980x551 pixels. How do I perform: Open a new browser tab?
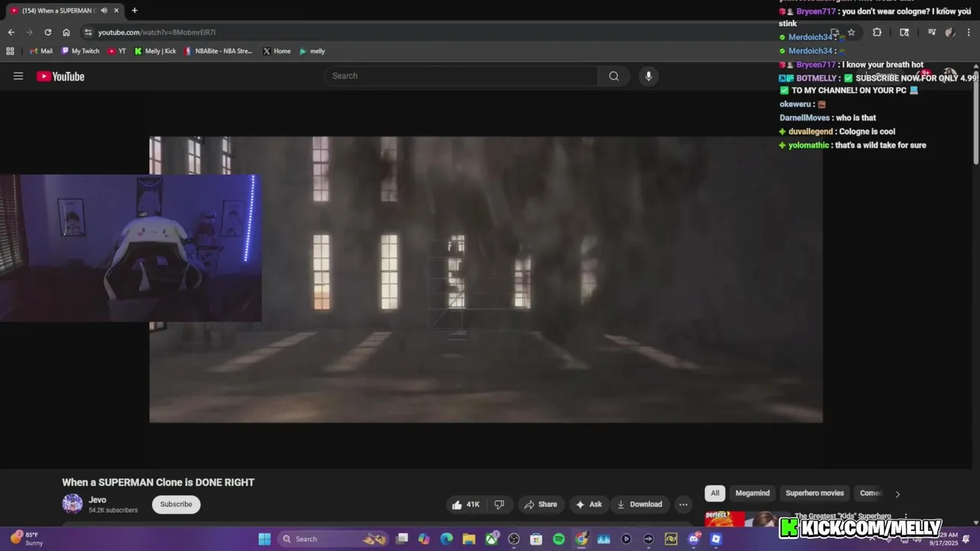[x=135, y=11]
